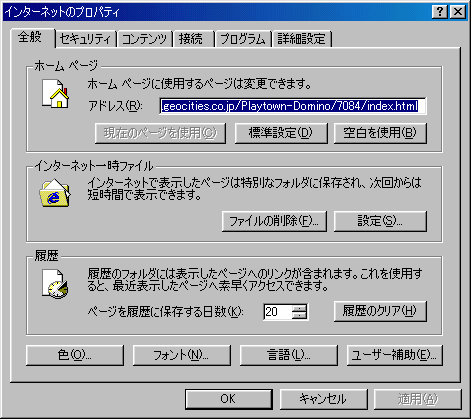471x419 pixels.
Task: Open temporary files 設定(S)... button
Action: pyautogui.click(x=380, y=221)
